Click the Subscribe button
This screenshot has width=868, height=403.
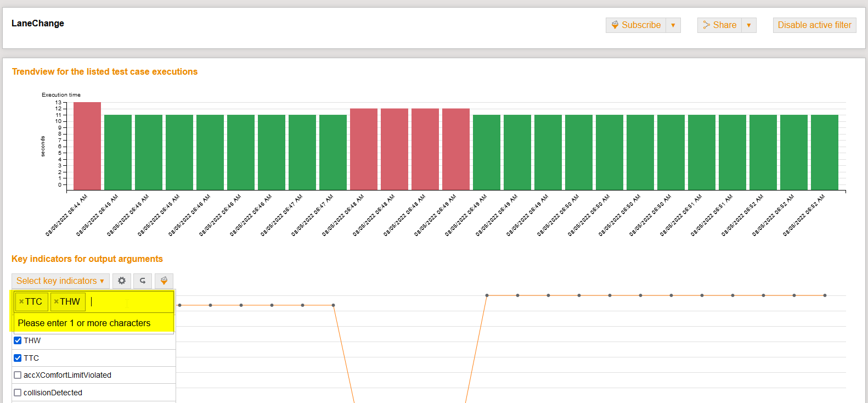point(636,25)
